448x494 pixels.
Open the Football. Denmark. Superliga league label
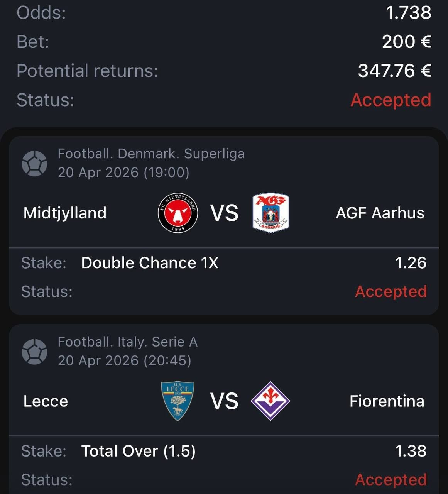coord(151,154)
